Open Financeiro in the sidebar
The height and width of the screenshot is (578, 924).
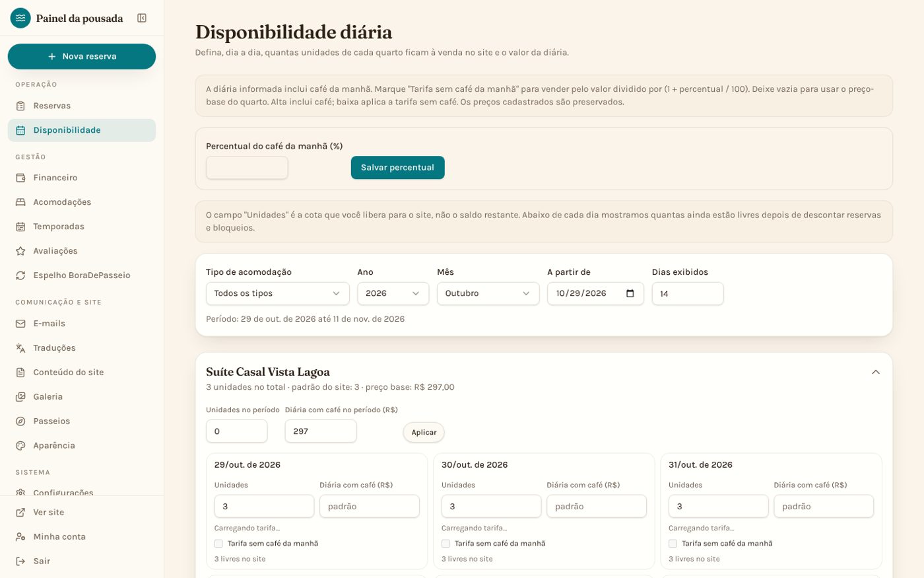click(82, 178)
